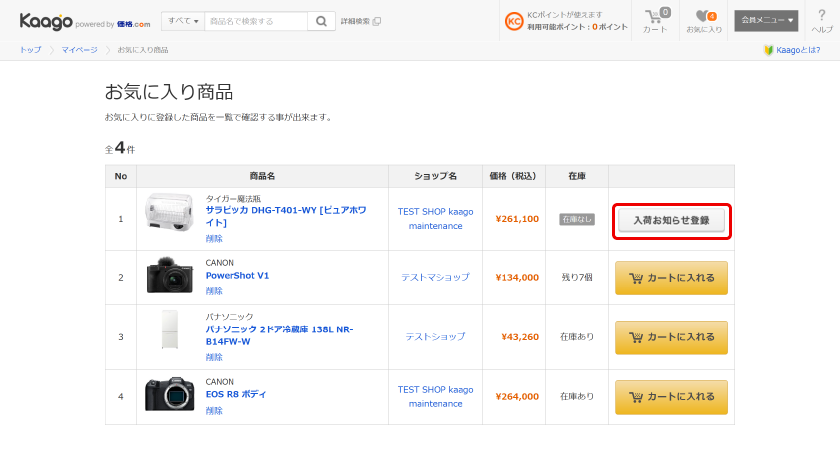
Task: Click the 在庫なし stock badge
Action: (577, 219)
